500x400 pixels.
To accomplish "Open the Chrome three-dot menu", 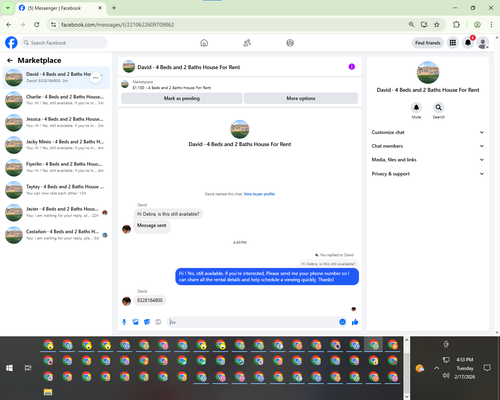I will tap(491, 25).
